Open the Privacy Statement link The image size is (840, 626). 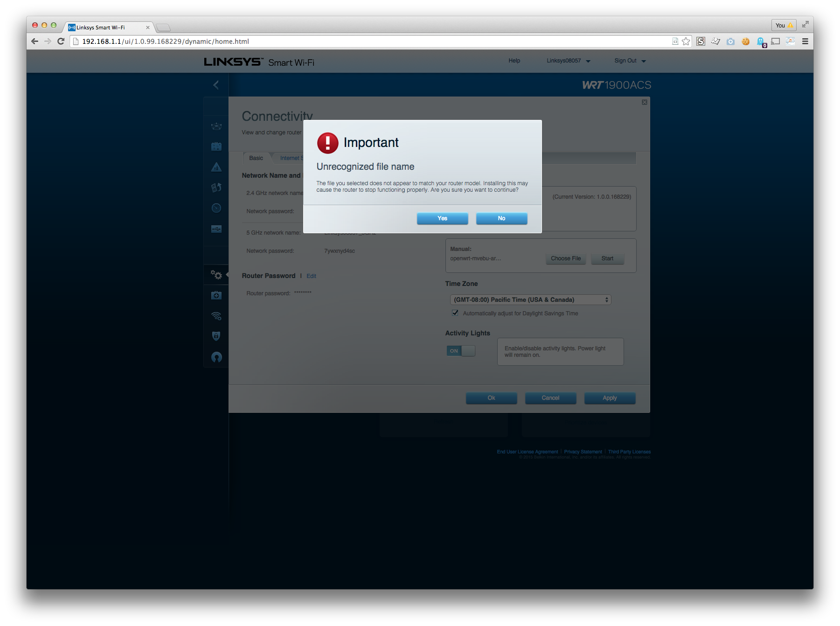pos(583,452)
